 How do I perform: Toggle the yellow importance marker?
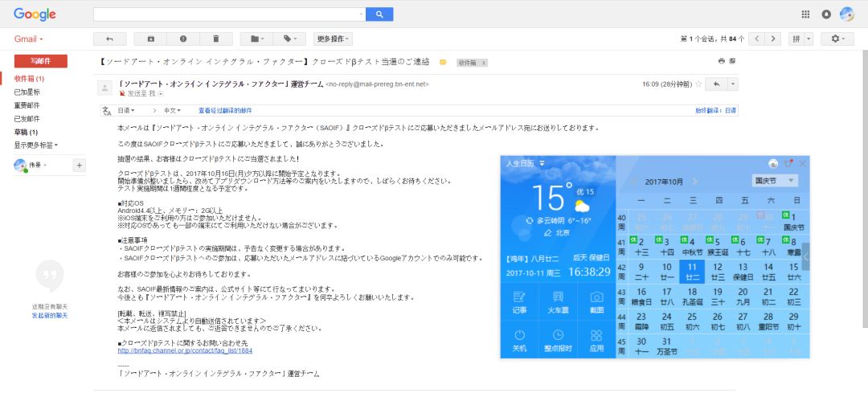(443, 63)
